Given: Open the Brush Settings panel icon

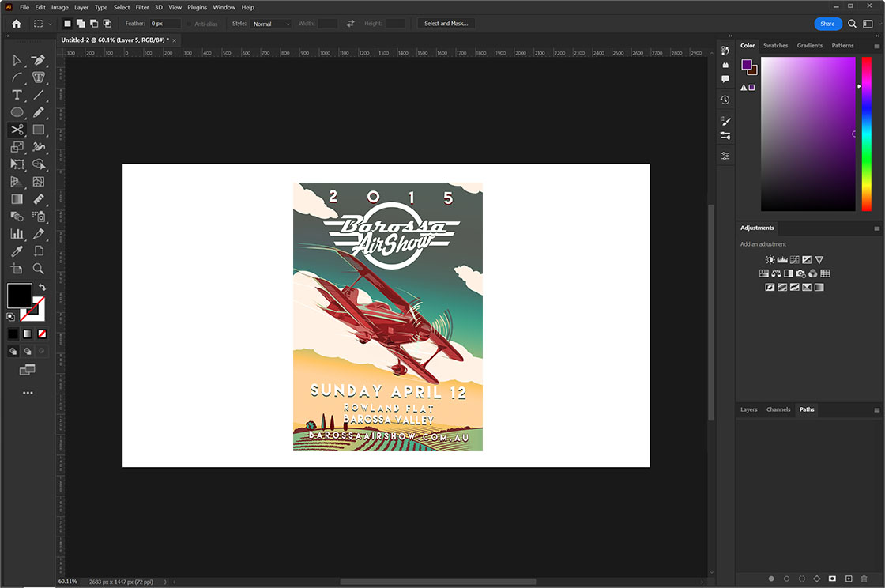Looking at the screenshot, I should coord(725,121).
